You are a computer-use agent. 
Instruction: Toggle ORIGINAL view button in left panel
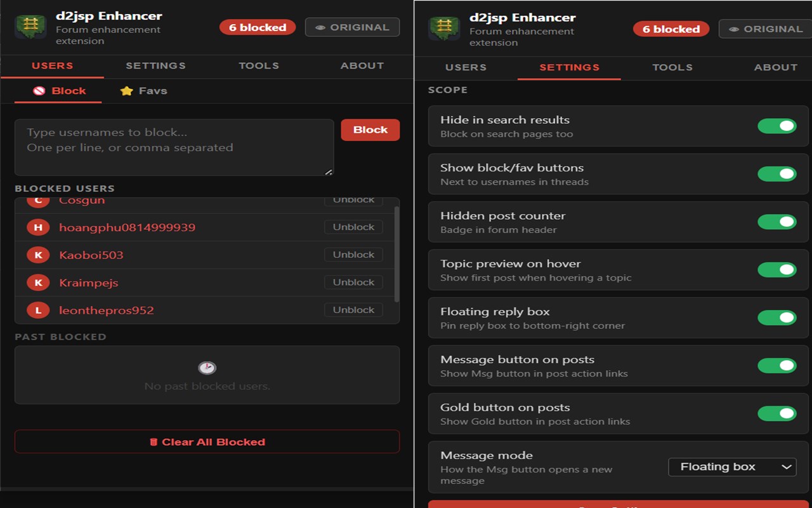(352, 27)
